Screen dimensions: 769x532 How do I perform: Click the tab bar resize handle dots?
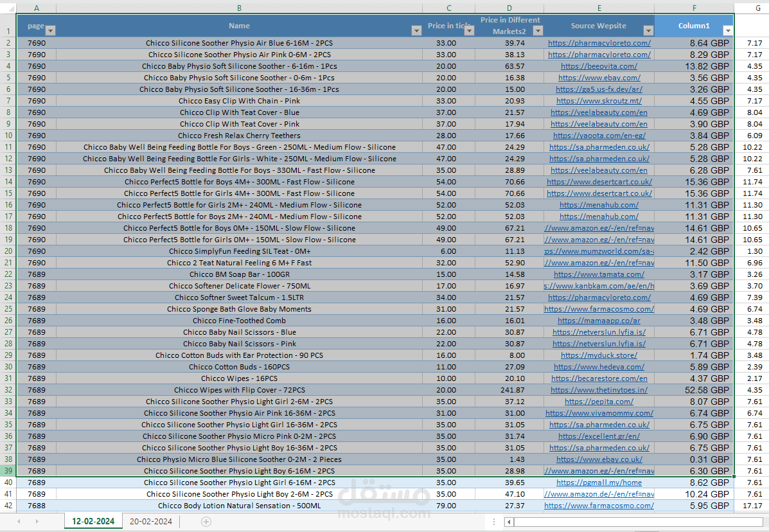click(494, 522)
